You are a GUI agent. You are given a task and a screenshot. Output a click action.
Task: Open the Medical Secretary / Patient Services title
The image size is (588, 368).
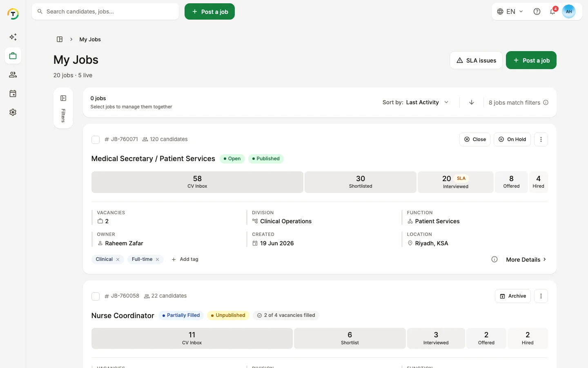[x=153, y=159]
